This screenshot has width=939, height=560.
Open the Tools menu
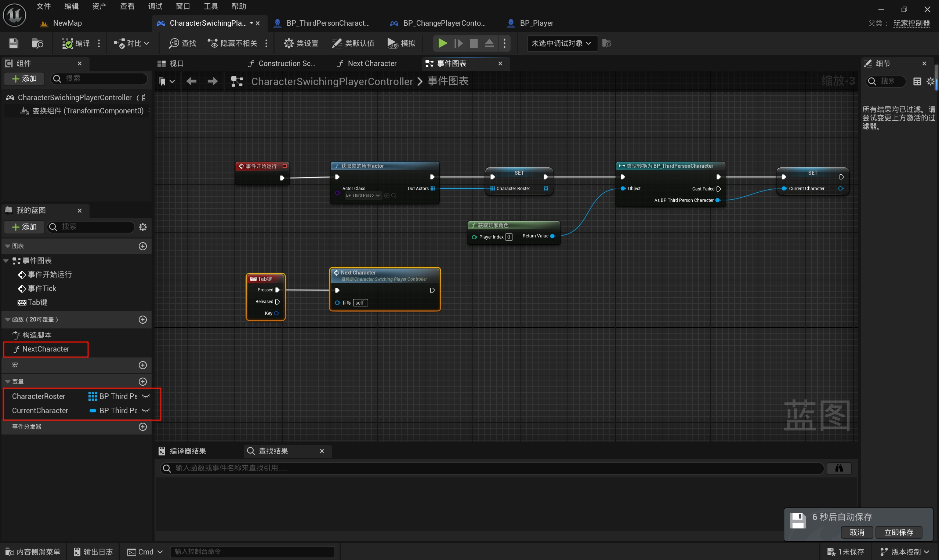pyautogui.click(x=211, y=6)
